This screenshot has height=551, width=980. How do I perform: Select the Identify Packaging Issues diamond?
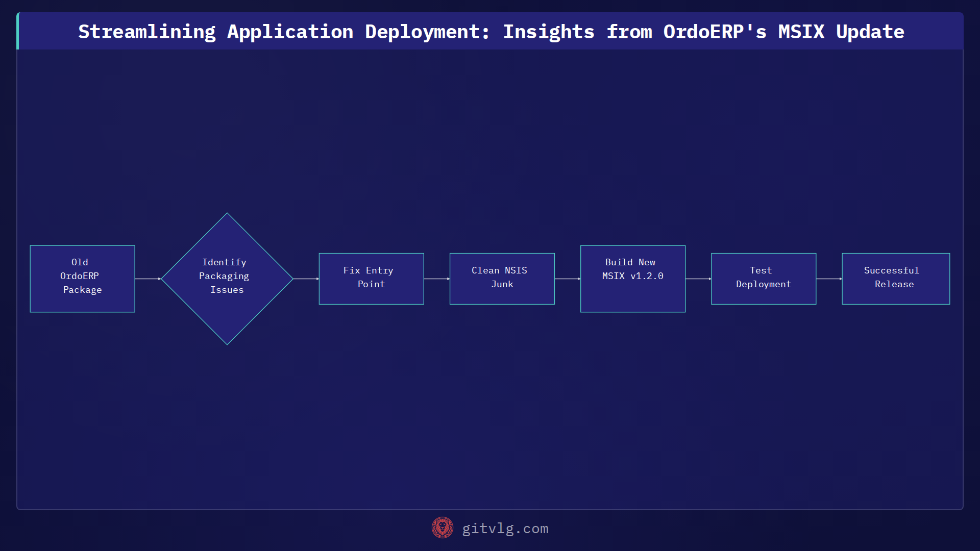click(227, 279)
